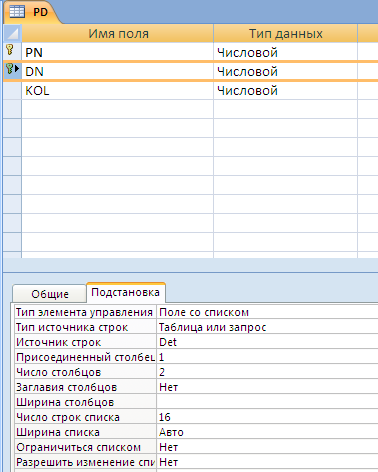Click Тип источника строк value Таблица или запрос
This screenshot has width=378, height=472.
coord(267,327)
